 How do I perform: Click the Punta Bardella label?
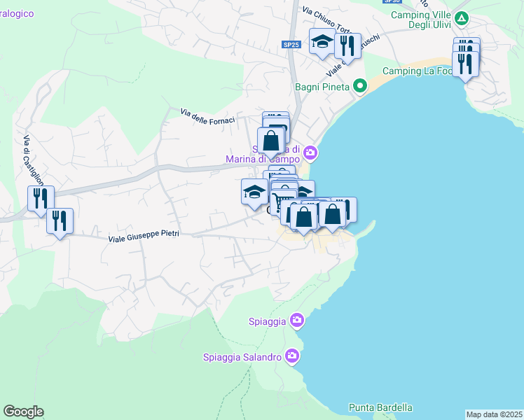click(x=380, y=407)
